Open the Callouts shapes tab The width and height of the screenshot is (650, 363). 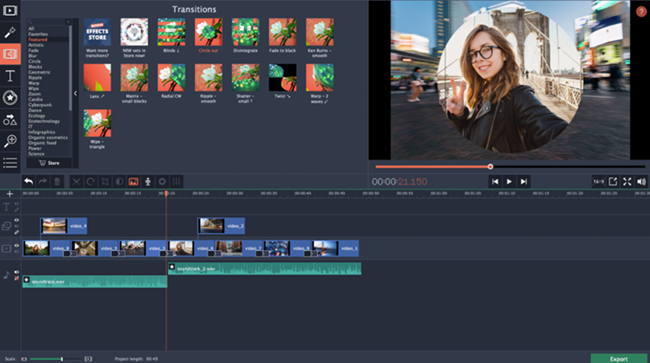point(10,120)
